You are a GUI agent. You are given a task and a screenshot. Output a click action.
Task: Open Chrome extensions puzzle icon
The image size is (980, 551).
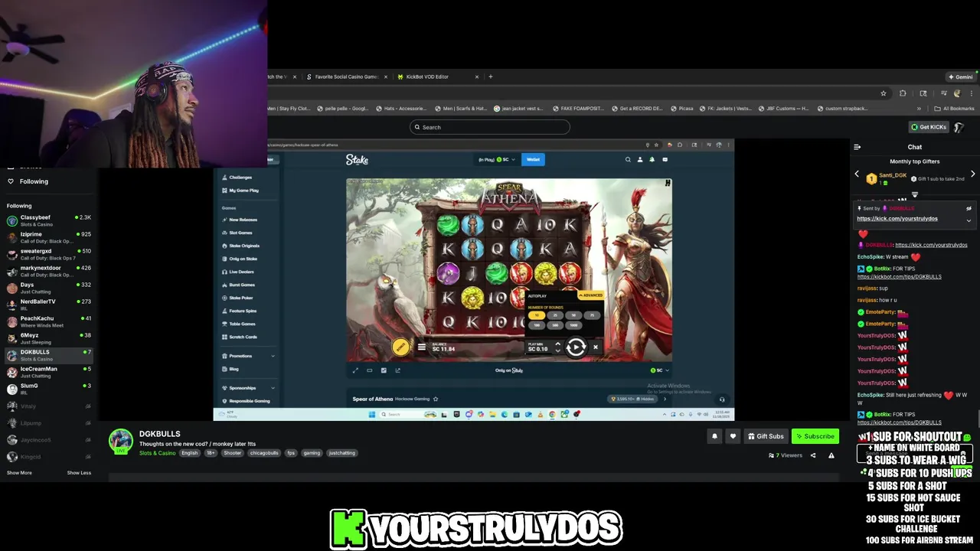tap(903, 93)
